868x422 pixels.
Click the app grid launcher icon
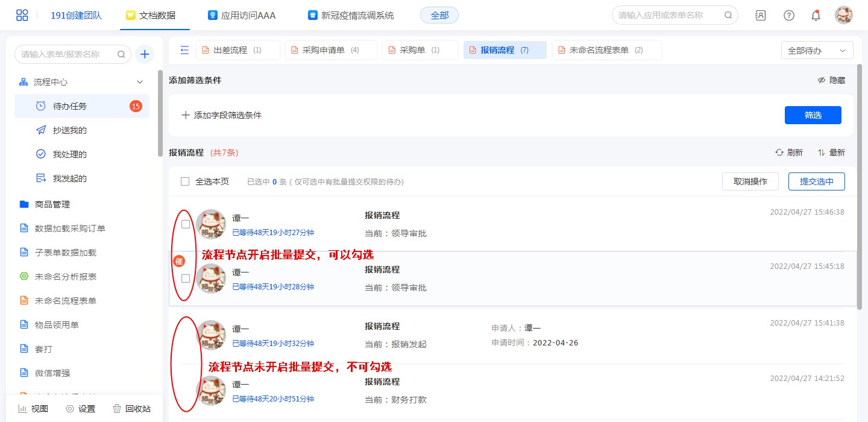pos(22,15)
